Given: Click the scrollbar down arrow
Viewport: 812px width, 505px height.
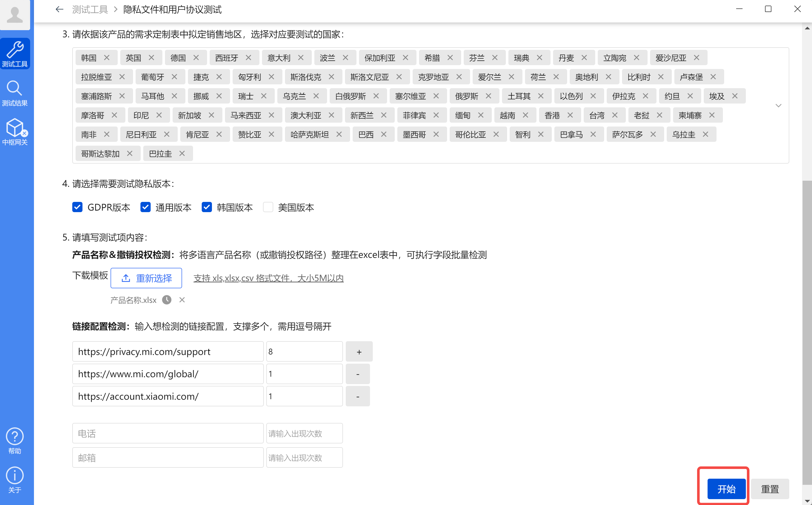Looking at the screenshot, I should tap(807, 500).
